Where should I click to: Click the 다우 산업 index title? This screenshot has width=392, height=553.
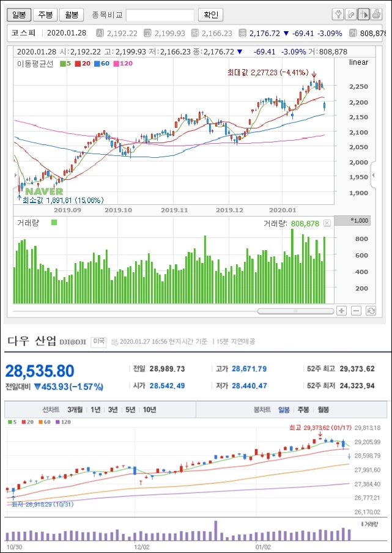31,341
